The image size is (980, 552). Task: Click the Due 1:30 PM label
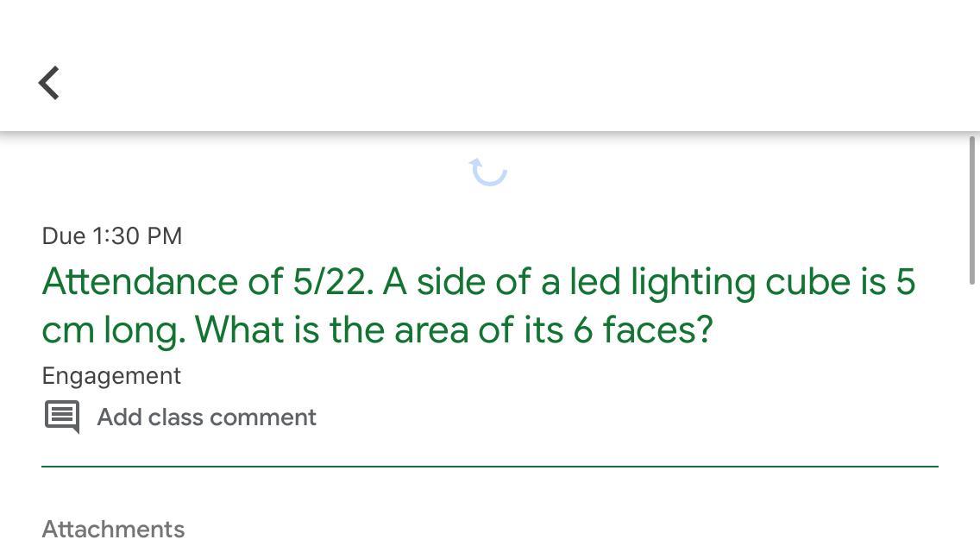(112, 236)
